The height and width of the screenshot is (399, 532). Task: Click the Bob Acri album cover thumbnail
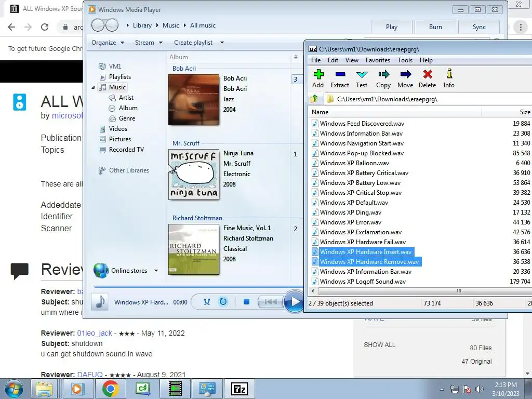pyautogui.click(x=194, y=100)
